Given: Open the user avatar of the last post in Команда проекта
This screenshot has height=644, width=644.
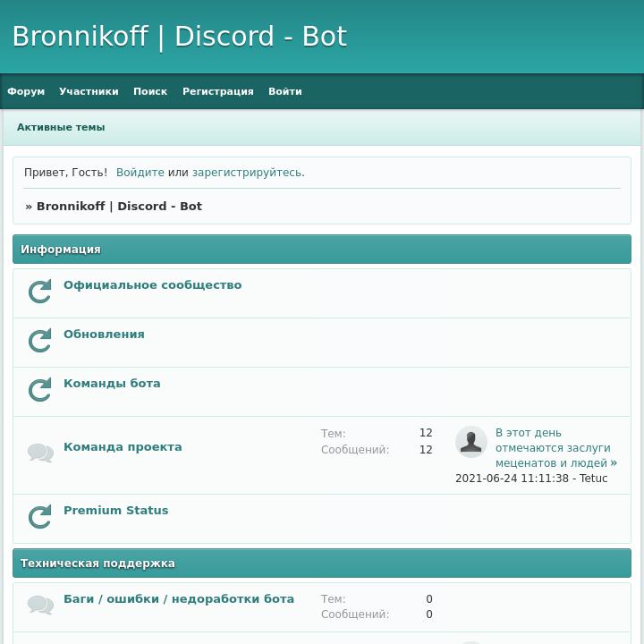Looking at the screenshot, I should (471, 442).
